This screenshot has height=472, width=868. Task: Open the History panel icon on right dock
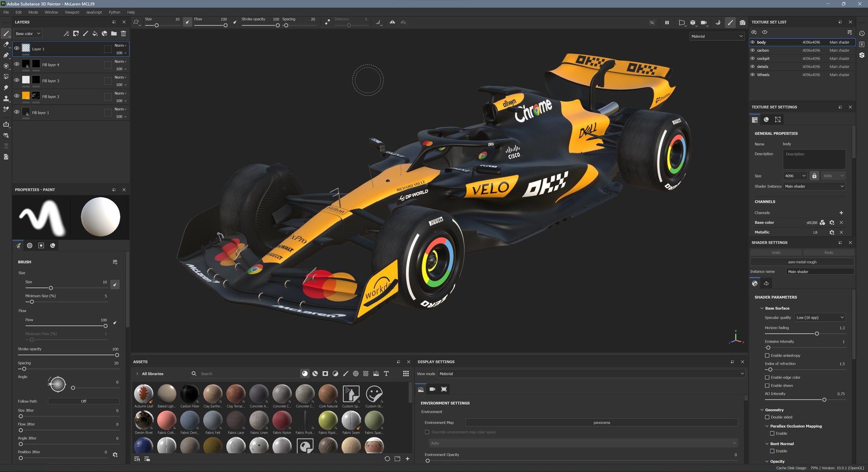point(862,33)
